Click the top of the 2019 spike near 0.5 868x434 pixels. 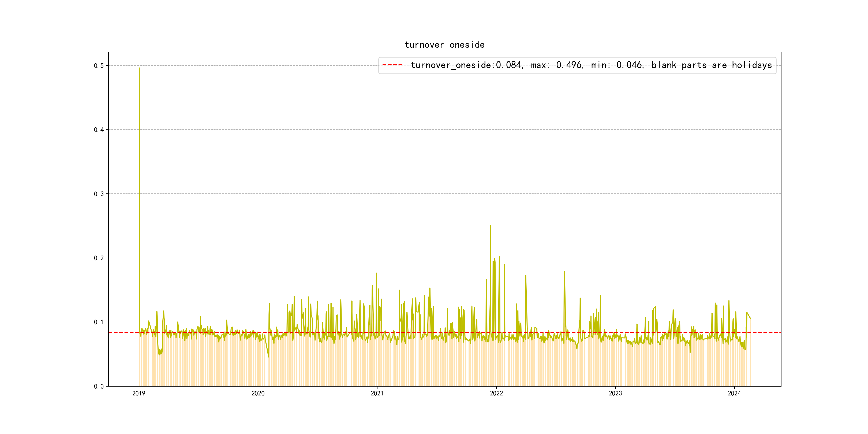click(x=139, y=68)
